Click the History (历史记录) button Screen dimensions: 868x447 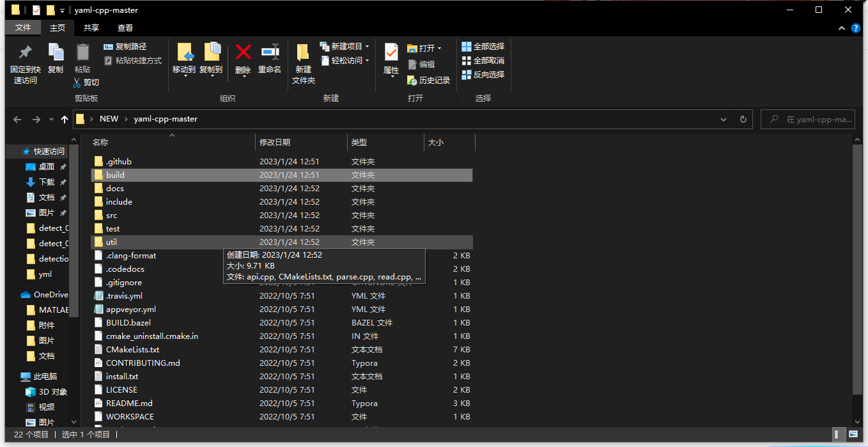tap(429, 81)
